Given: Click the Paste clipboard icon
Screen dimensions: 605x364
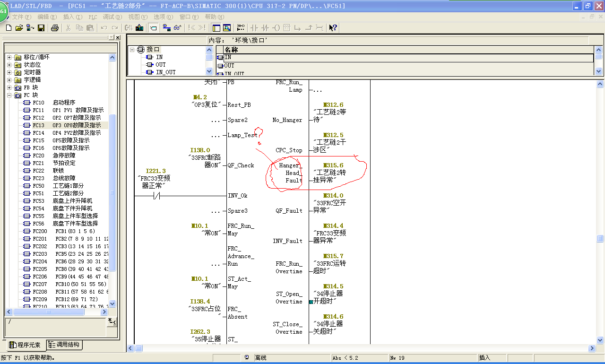Looking at the screenshot, I should click(x=90, y=28).
